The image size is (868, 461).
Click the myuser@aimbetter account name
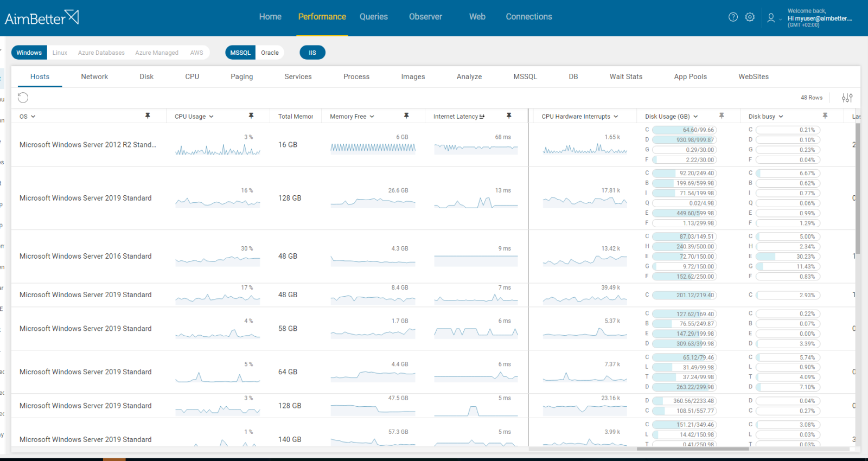[x=820, y=18]
